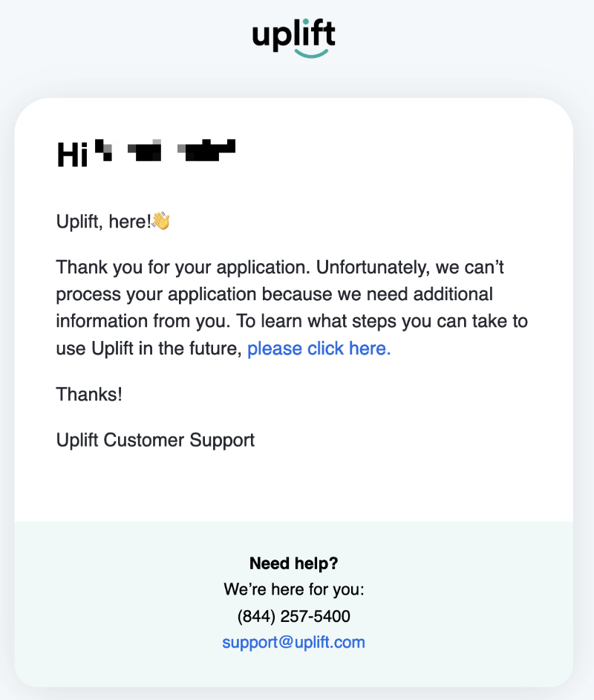Click the "Uplift, here!" text
Screen dimensions: 594x700
(x=104, y=221)
